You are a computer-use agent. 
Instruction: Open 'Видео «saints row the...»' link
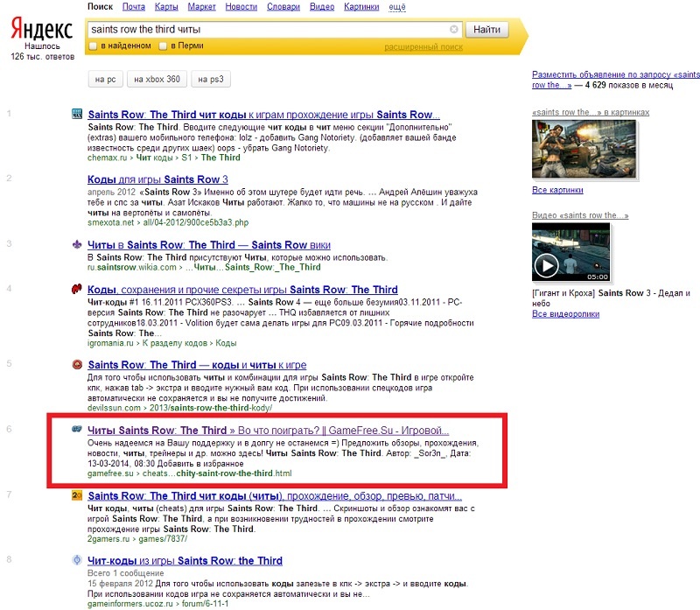[580, 215]
